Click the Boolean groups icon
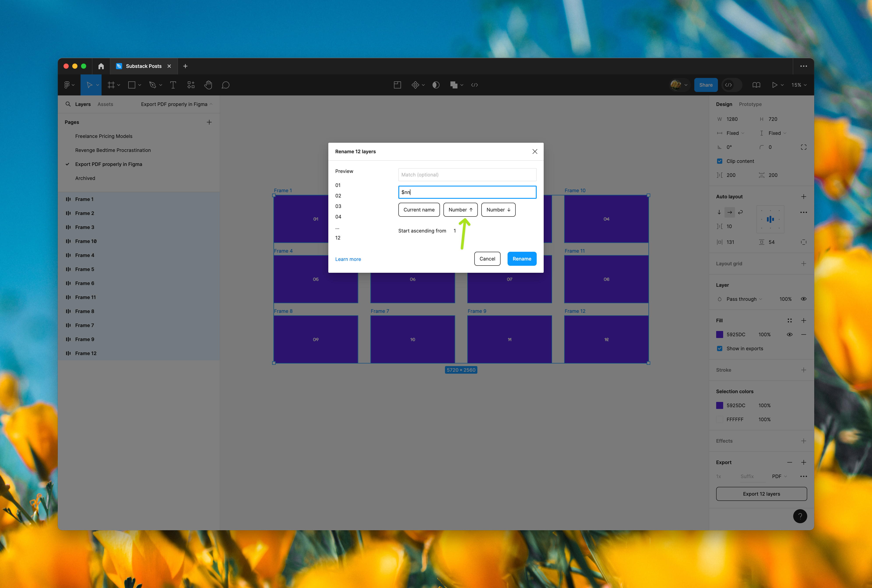This screenshot has width=872, height=588. [x=454, y=85]
